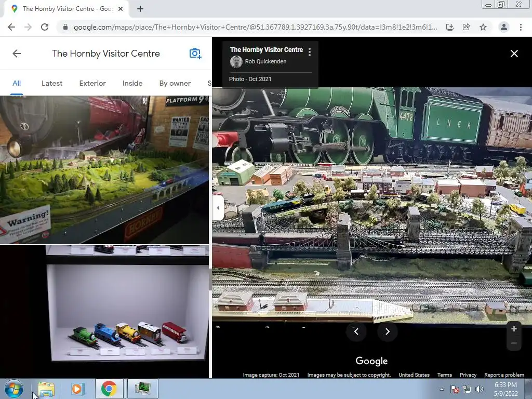
Task: Open the Terms link
Action: pyautogui.click(x=445, y=375)
